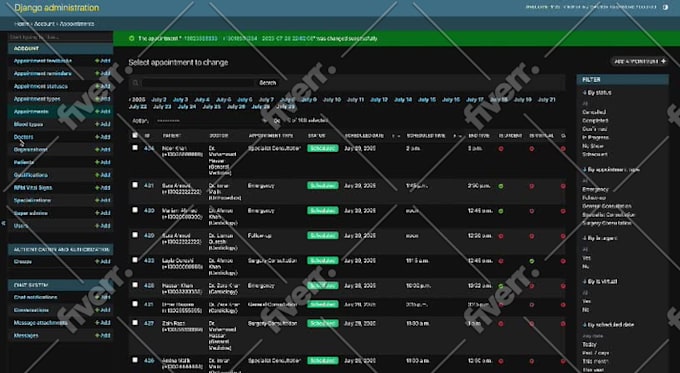Check the row checkbox for appointment 433
680x373 pixels.
[x=135, y=260]
